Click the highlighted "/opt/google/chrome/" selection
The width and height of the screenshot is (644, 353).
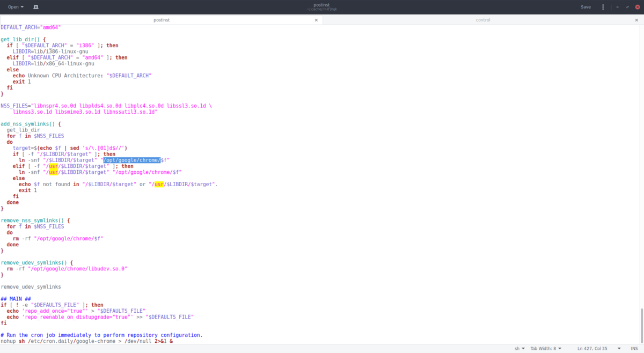pos(132,159)
